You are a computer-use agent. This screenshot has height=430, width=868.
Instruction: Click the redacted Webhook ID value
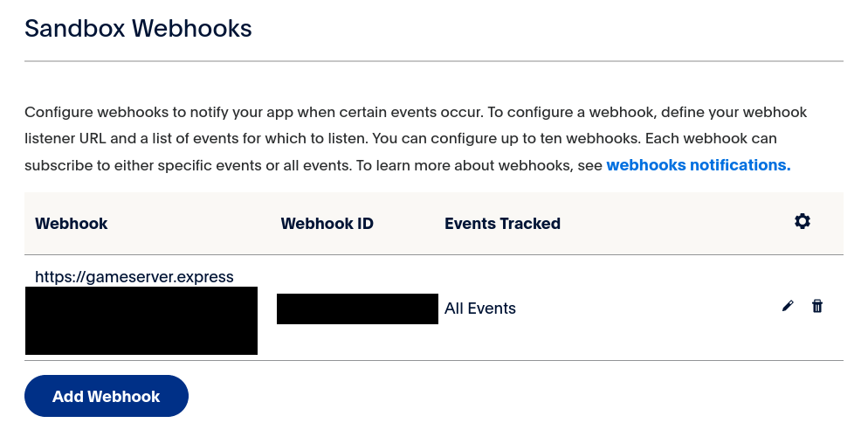[x=357, y=309]
